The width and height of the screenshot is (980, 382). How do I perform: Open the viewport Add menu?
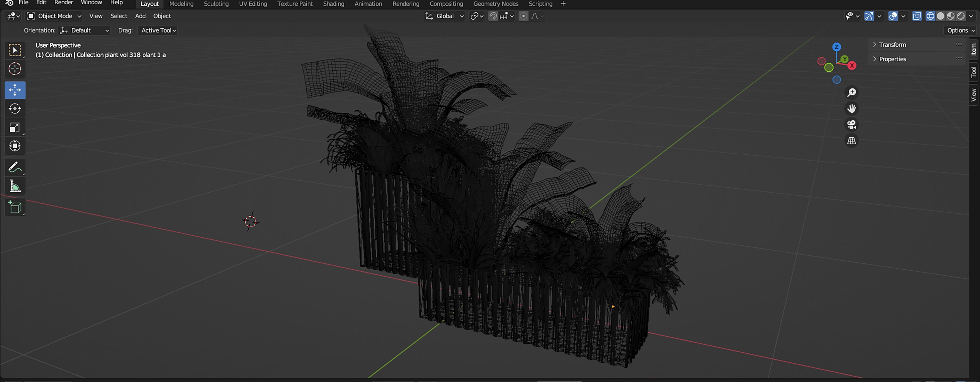pyautogui.click(x=140, y=16)
